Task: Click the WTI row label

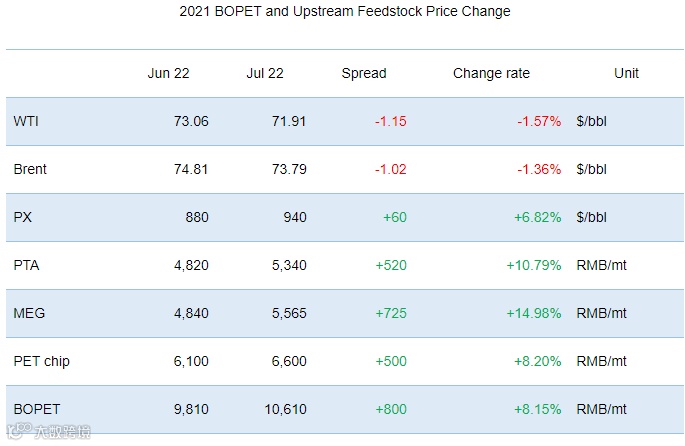Action: (26, 121)
